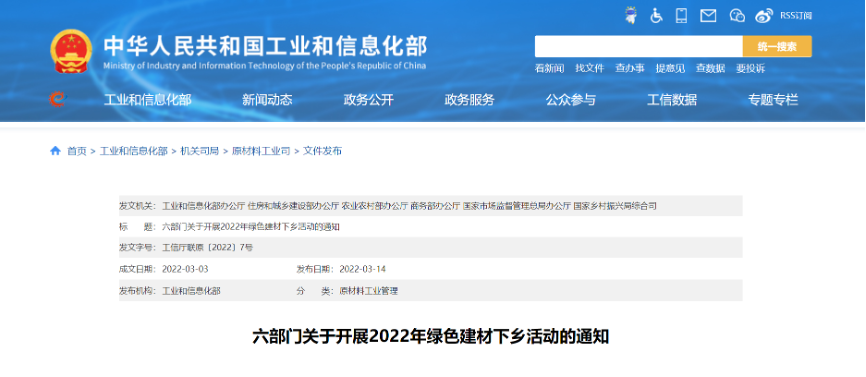Select the 看新闻 quick link
866x377 pixels.
click(549, 68)
